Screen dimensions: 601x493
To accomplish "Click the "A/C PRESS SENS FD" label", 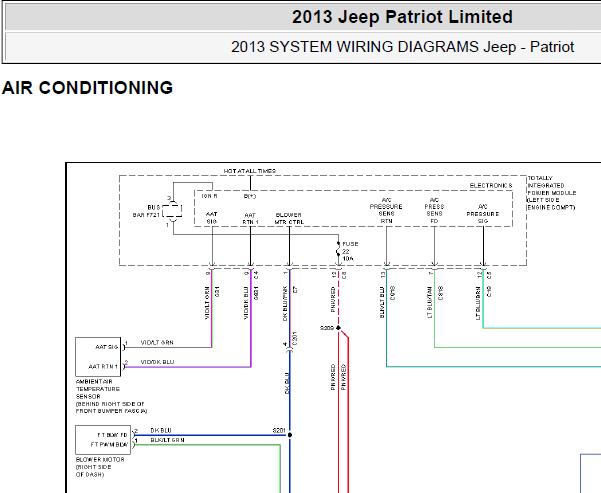I will click(434, 210).
